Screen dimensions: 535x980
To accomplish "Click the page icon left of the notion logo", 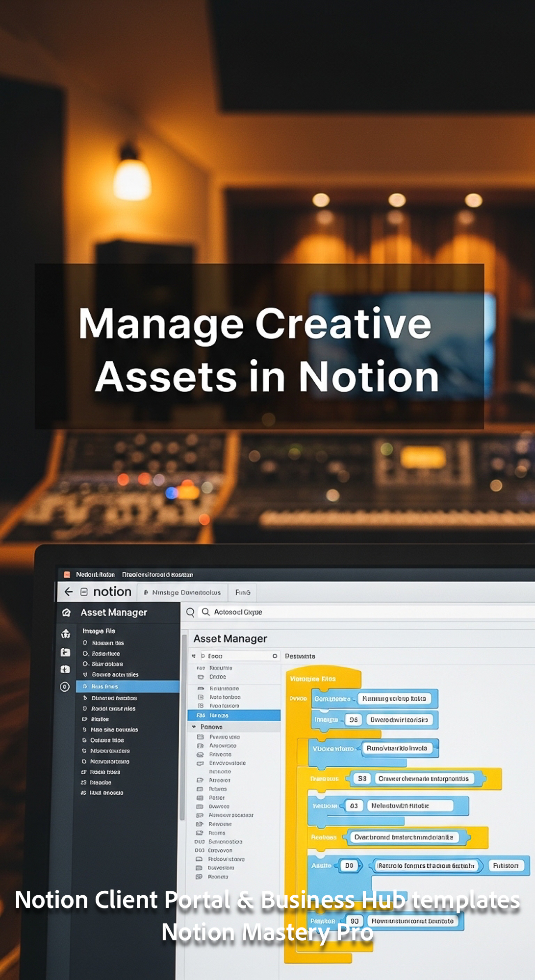I will [84, 592].
